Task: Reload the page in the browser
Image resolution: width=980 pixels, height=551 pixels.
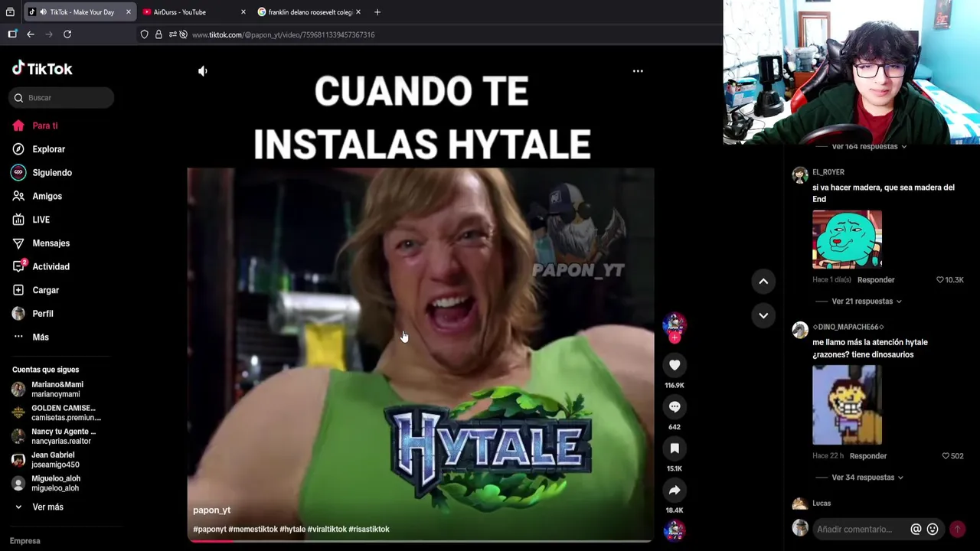Action: pyautogui.click(x=67, y=34)
